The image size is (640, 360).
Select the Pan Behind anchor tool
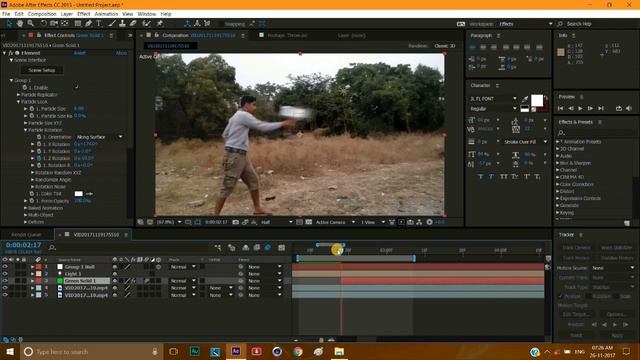(64, 24)
